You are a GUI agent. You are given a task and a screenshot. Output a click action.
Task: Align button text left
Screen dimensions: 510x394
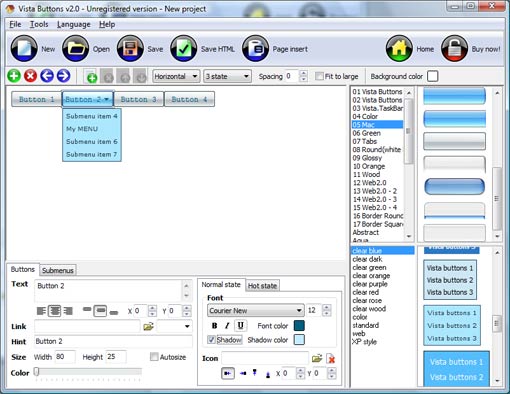(x=41, y=311)
